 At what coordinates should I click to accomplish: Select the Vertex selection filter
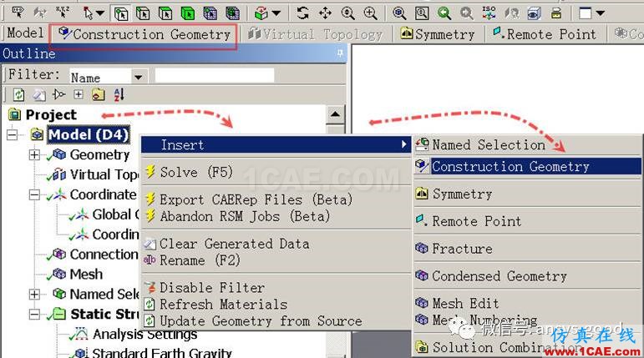121,13
